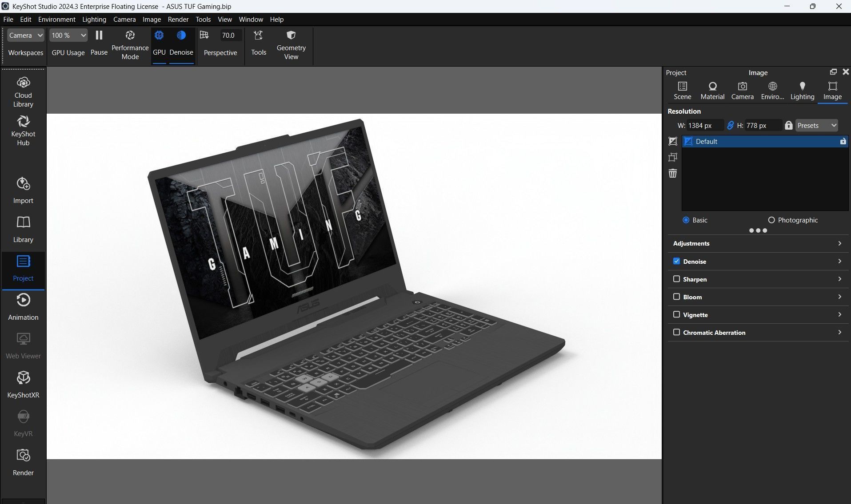Add a new image style
The width and height of the screenshot is (851, 504).
673,141
